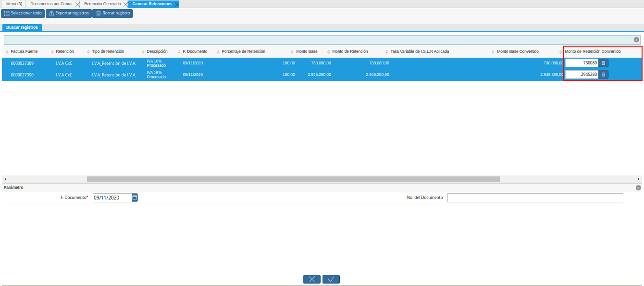Click Monto Base 2.945.280,00 cell
The height and width of the screenshot is (286, 644).
click(319, 75)
